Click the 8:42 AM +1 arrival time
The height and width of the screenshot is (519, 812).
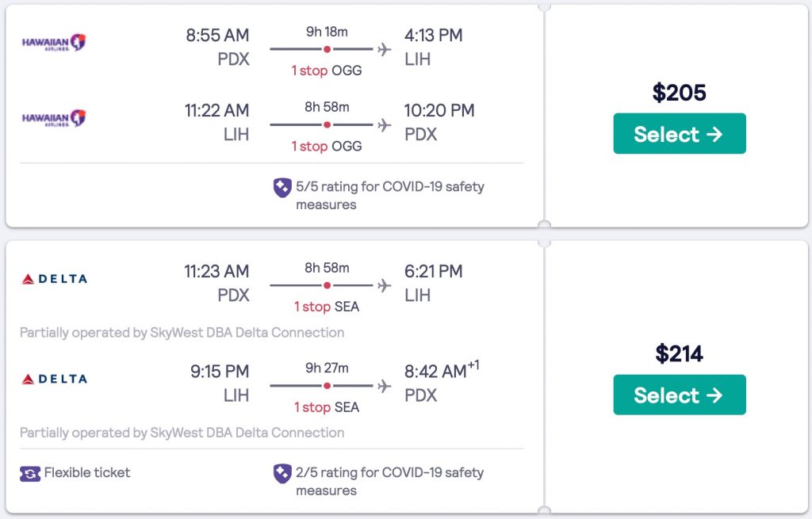pyautogui.click(x=438, y=371)
